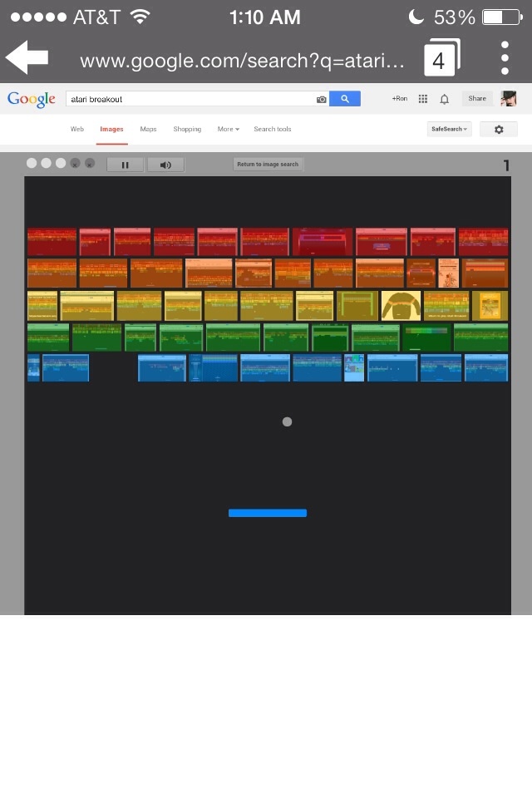
Task: Pause the Breakout game
Action: tap(126, 165)
